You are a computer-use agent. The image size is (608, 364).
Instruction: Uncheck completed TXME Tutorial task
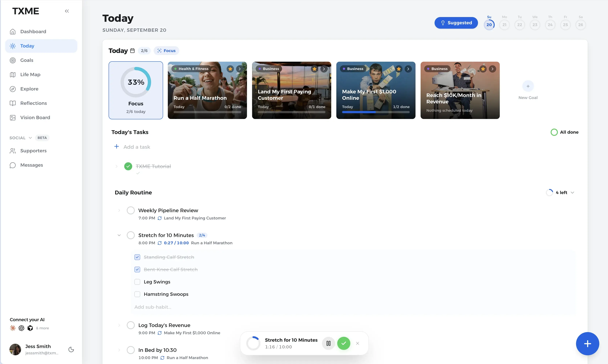(128, 166)
